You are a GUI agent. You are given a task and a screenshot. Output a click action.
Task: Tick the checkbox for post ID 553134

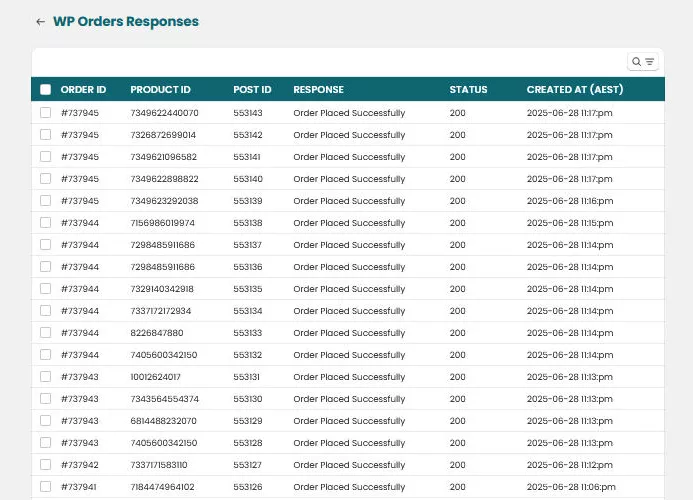tap(46, 311)
